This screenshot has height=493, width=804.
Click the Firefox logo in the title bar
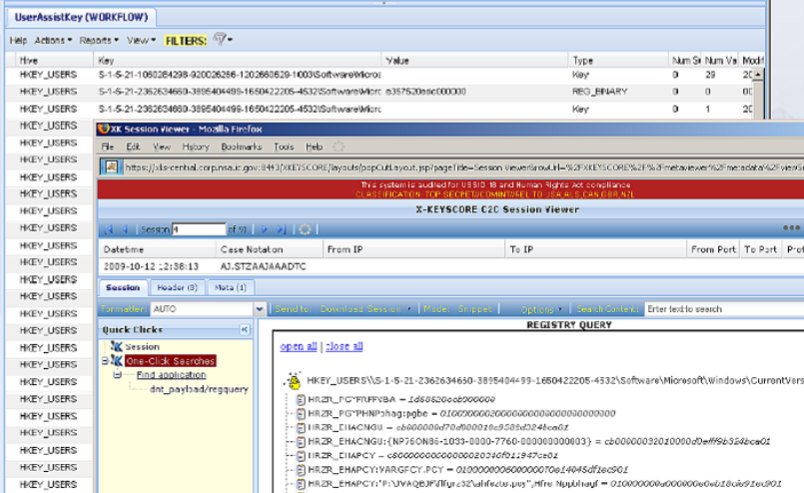click(104, 129)
